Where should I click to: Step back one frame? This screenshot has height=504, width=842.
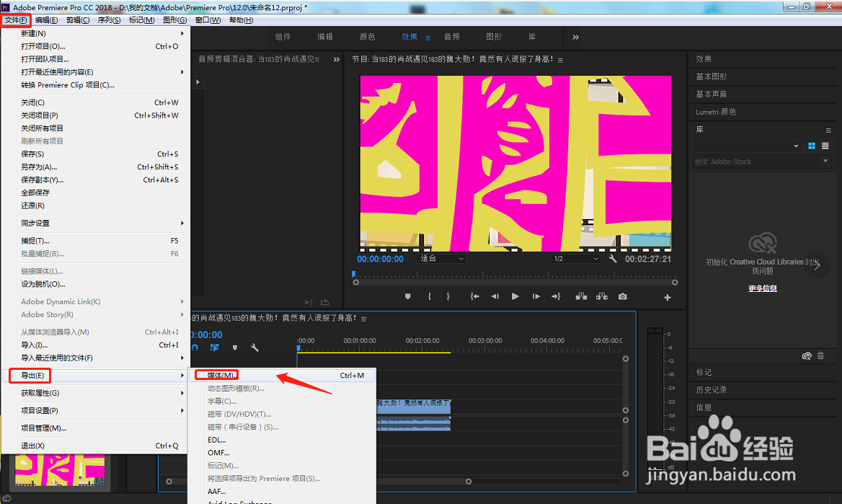pyautogui.click(x=495, y=296)
